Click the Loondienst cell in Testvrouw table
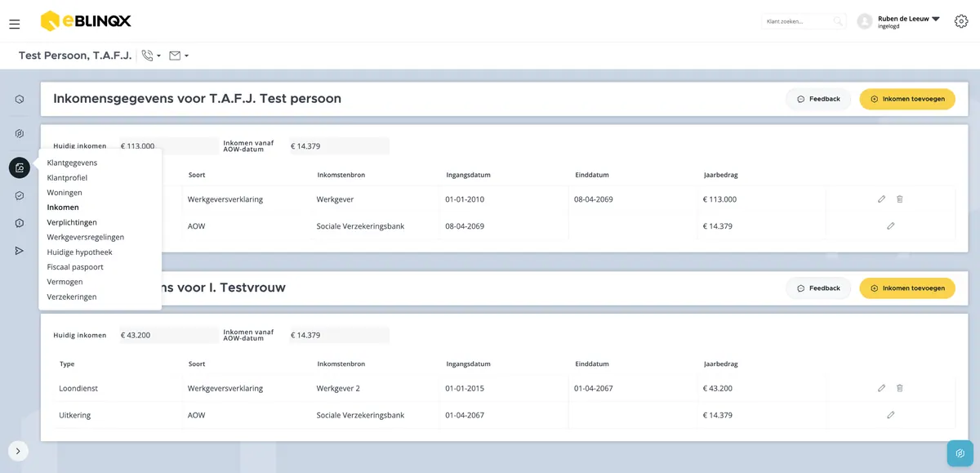 [78, 388]
